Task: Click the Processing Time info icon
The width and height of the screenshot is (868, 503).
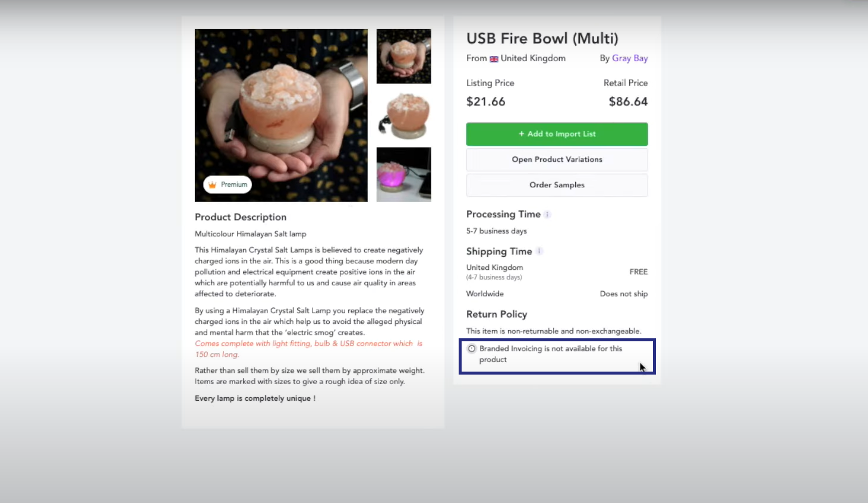Action: click(547, 215)
